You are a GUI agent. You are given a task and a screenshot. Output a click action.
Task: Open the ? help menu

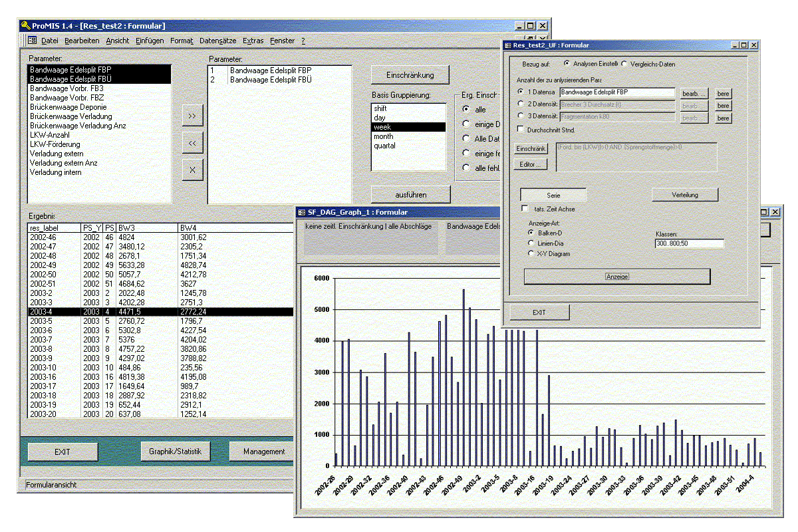tap(303, 41)
